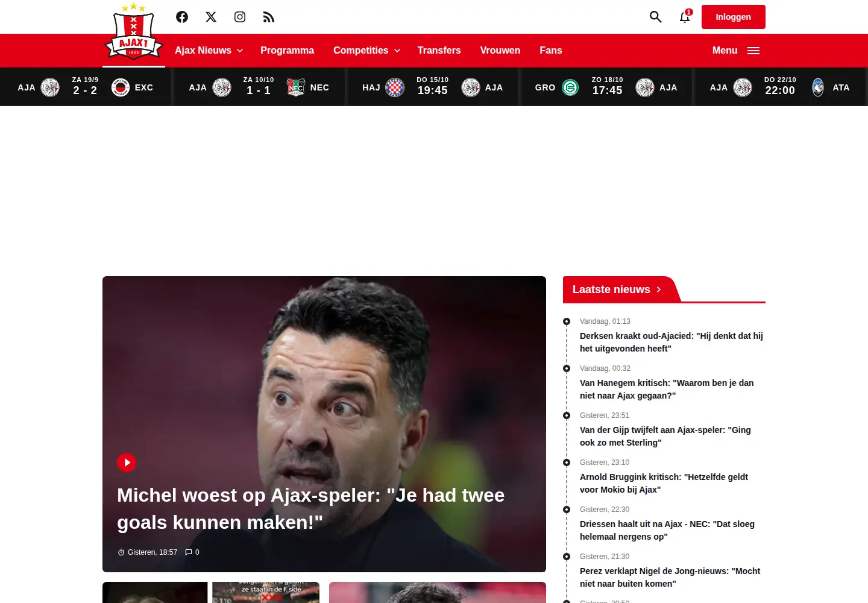Open the Transfers menu item
This screenshot has height=603, width=868.
pos(439,51)
